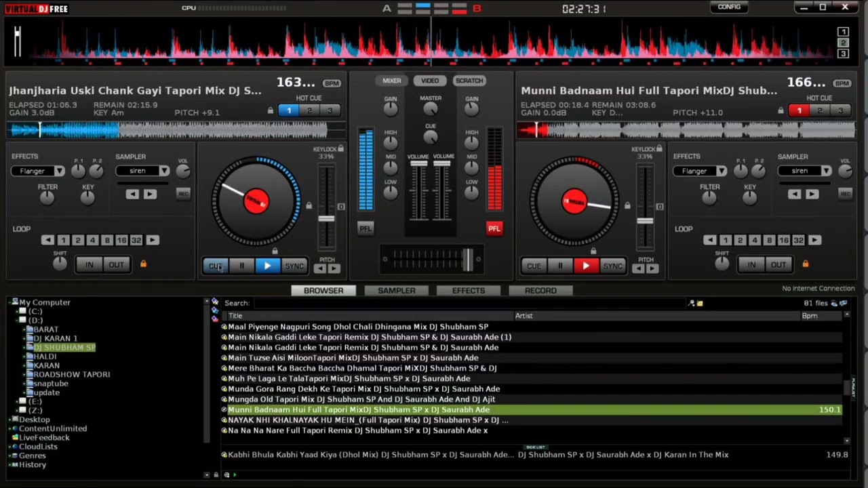Play the left deck

coord(267,266)
